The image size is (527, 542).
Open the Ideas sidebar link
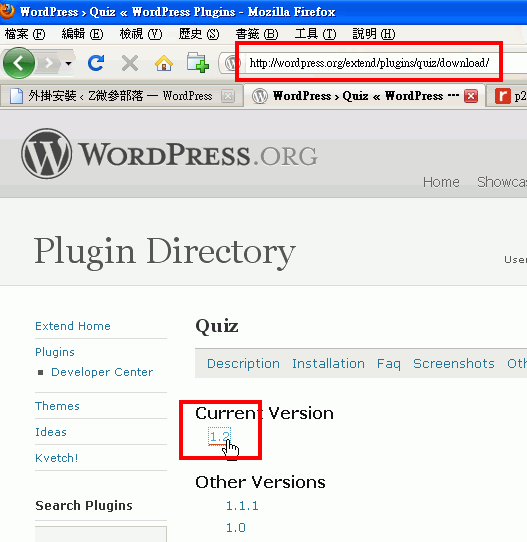point(51,432)
